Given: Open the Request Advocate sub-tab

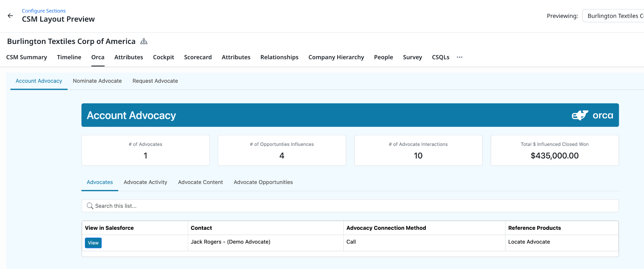Looking at the screenshot, I should [155, 81].
